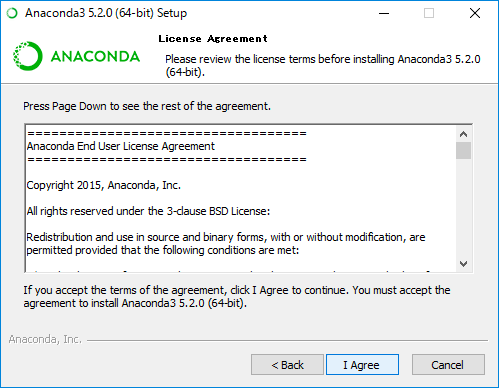Click the scrollbar down arrow in license box
The width and height of the screenshot is (499, 388).
click(463, 264)
